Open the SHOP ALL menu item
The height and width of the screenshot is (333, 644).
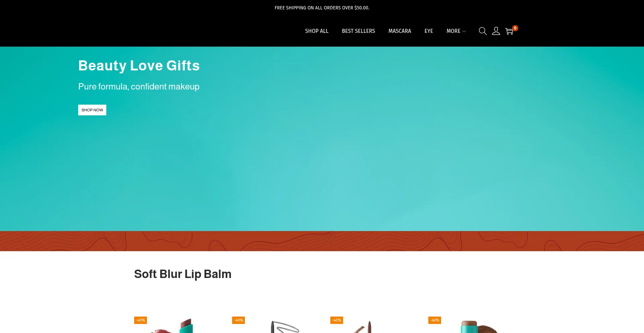pyautogui.click(x=317, y=31)
